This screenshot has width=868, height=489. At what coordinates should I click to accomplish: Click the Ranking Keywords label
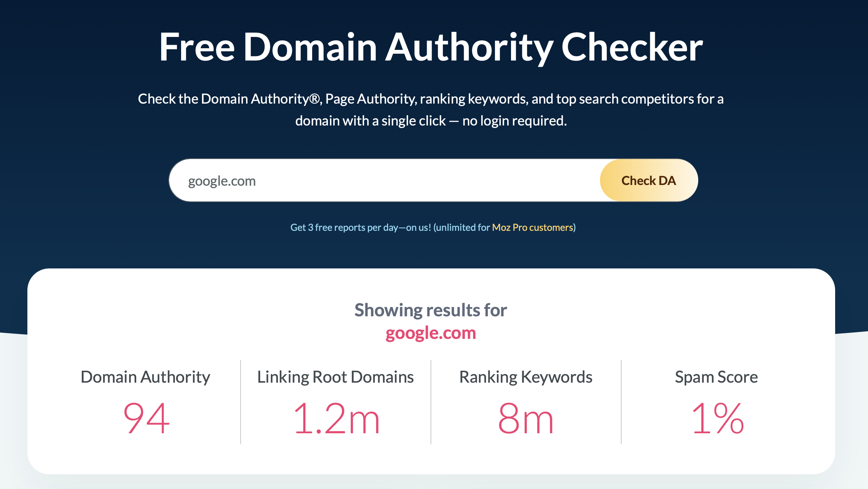pyautogui.click(x=526, y=377)
